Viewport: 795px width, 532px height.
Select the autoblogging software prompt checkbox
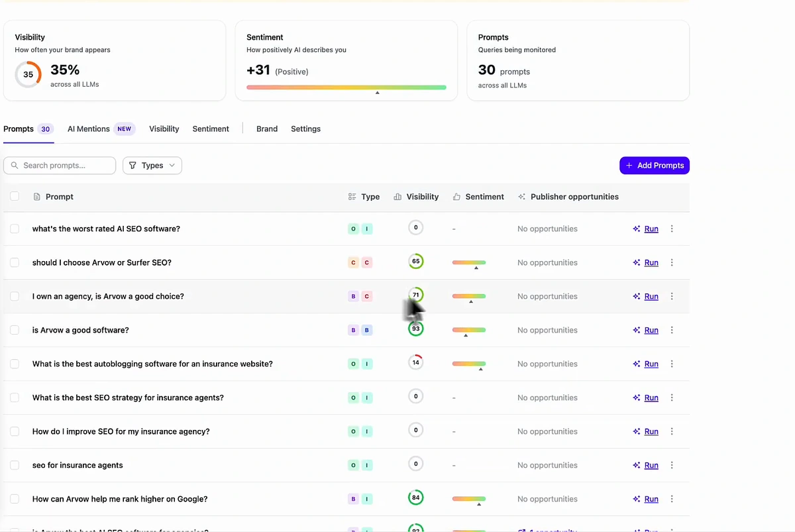(15, 364)
